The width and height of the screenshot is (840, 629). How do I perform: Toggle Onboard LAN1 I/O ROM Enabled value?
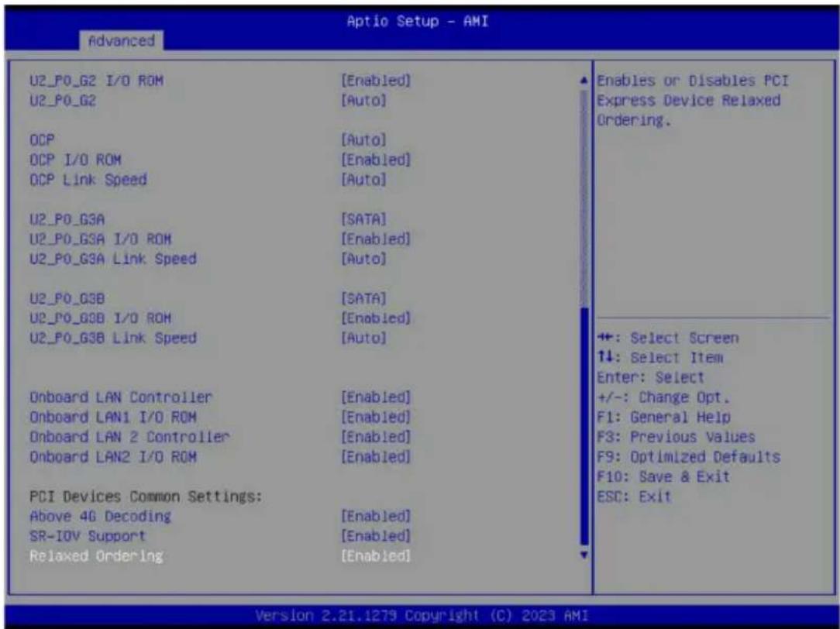coord(376,418)
